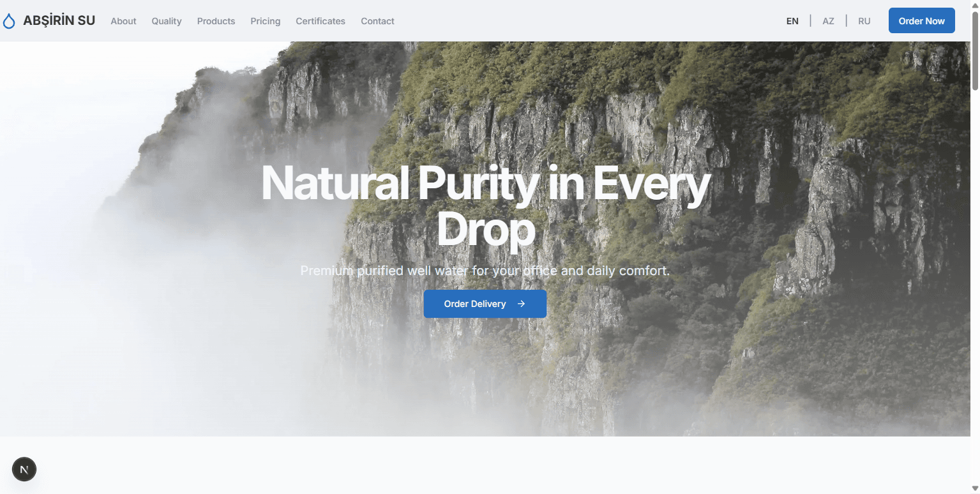Image resolution: width=980 pixels, height=494 pixels.
Task: Click the arrow icon in Order Delivery
Action: (x=521, y=304)
